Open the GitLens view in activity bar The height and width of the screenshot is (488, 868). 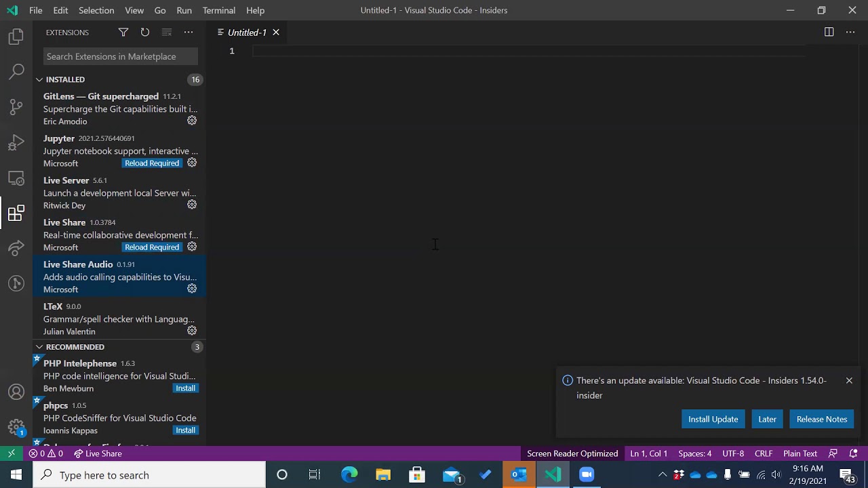(x=16, y=283)
